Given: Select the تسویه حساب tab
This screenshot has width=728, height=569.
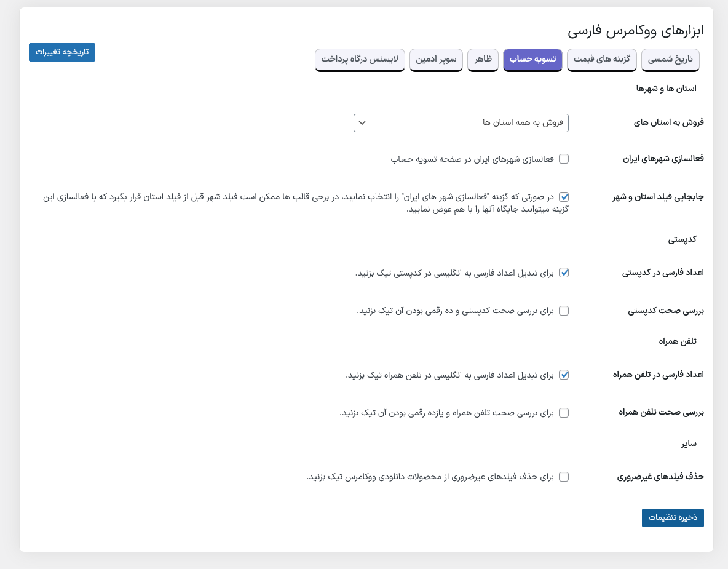Looking at the screenshot, I should [532, 59].
